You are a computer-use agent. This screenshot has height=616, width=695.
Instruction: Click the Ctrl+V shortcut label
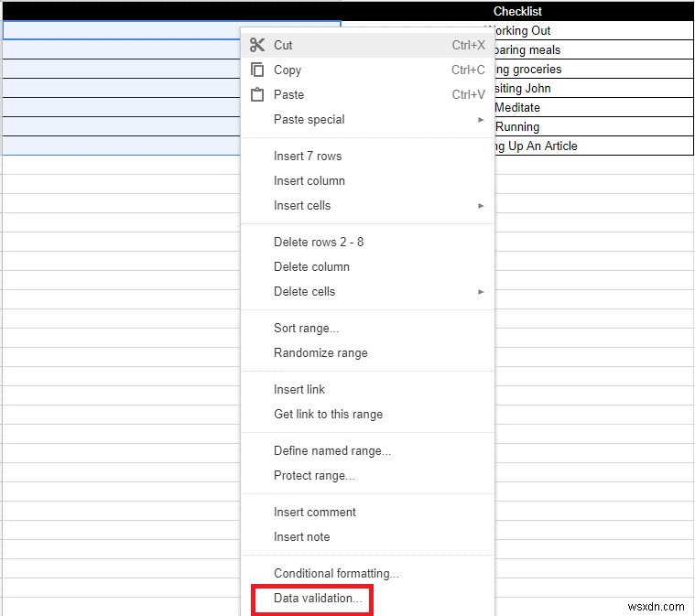(468, 95)
